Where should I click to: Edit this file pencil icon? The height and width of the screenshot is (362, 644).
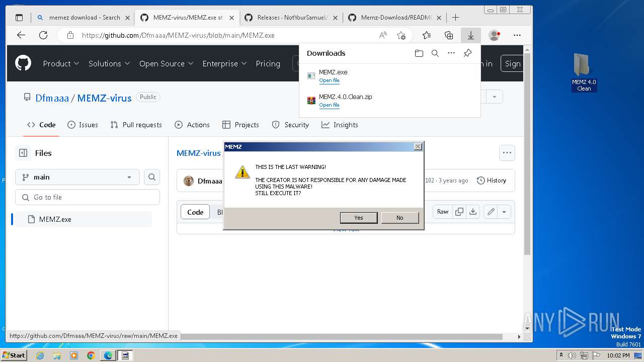pos(491,212)
